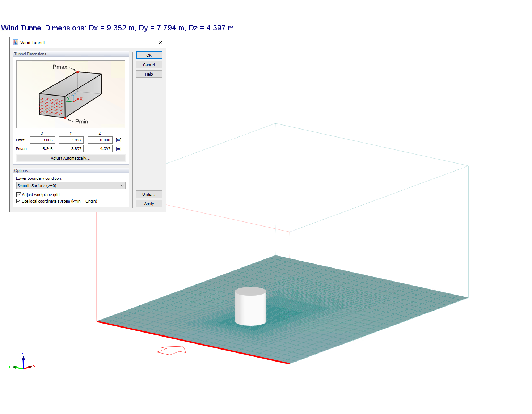This screenshot has height=414, width=532.
Task: Apply the tunnel dimension changes
Action: coord(149,203)
